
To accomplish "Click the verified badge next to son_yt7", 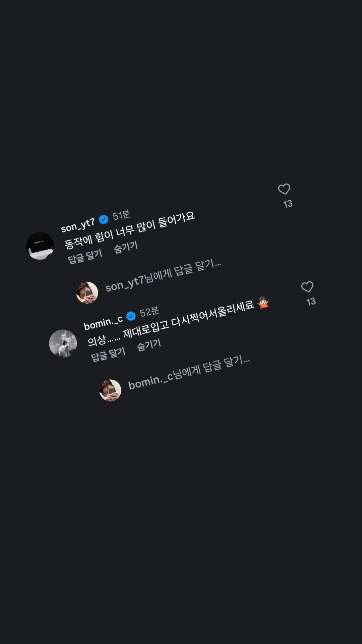I will click(104, 219).
